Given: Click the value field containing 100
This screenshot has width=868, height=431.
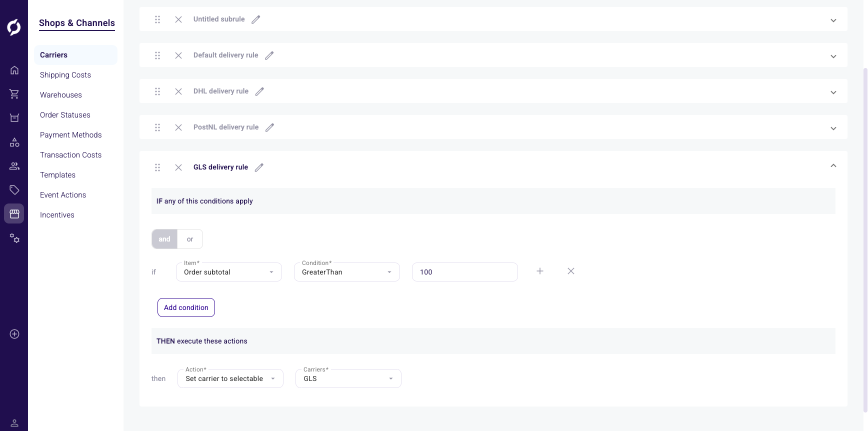Looking at the screenshot, I should 465,272.
